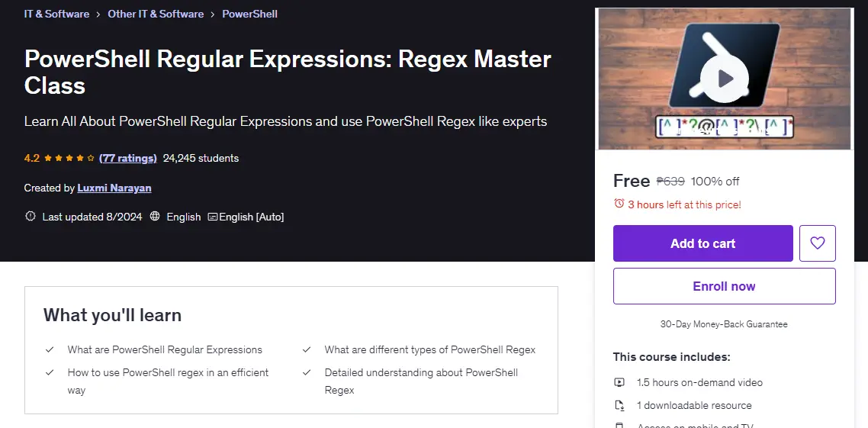Viewport: 868px width, 428px height.
Task: Click the 4.2 rating number
Action: [x=31, y=159]
